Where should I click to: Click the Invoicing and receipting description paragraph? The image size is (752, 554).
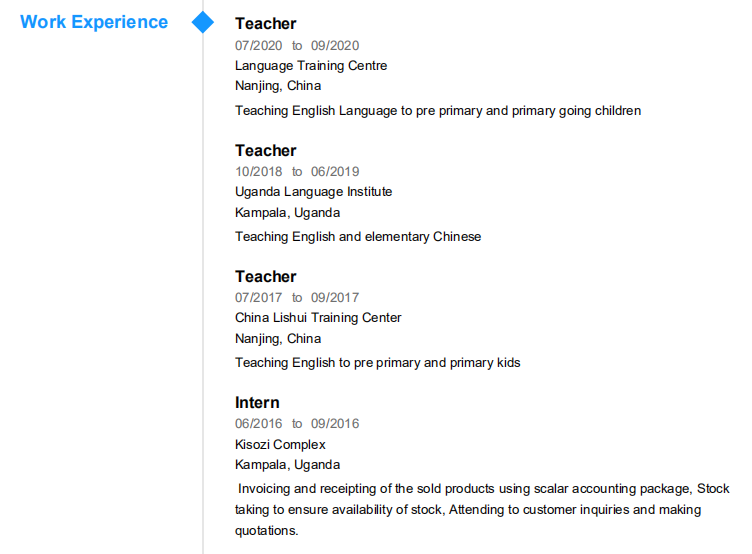coord(480,509)
